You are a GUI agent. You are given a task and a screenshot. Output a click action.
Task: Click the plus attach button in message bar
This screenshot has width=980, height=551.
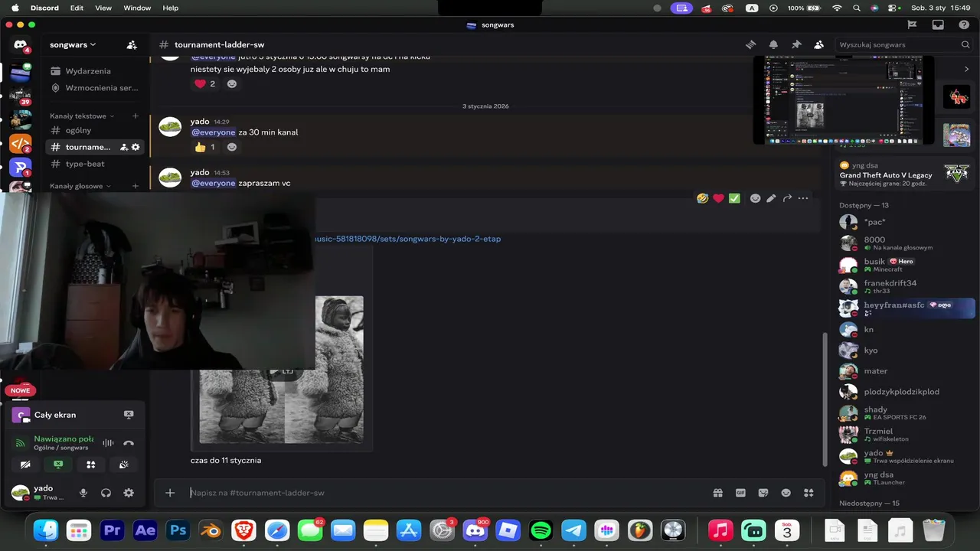click(170, 493)
